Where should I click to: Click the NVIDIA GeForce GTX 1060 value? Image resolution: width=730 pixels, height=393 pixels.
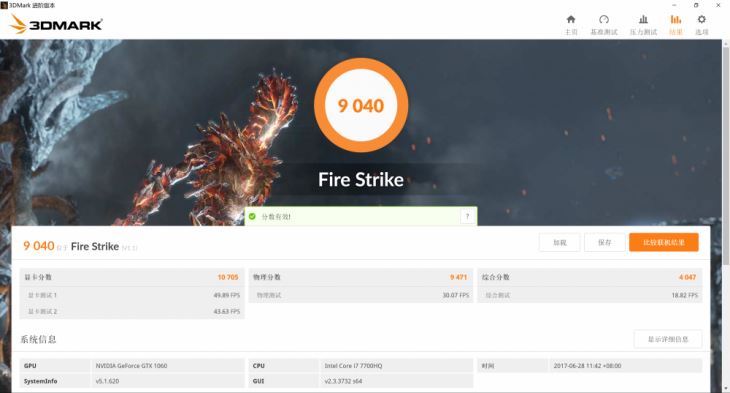(x=131, y=366)
